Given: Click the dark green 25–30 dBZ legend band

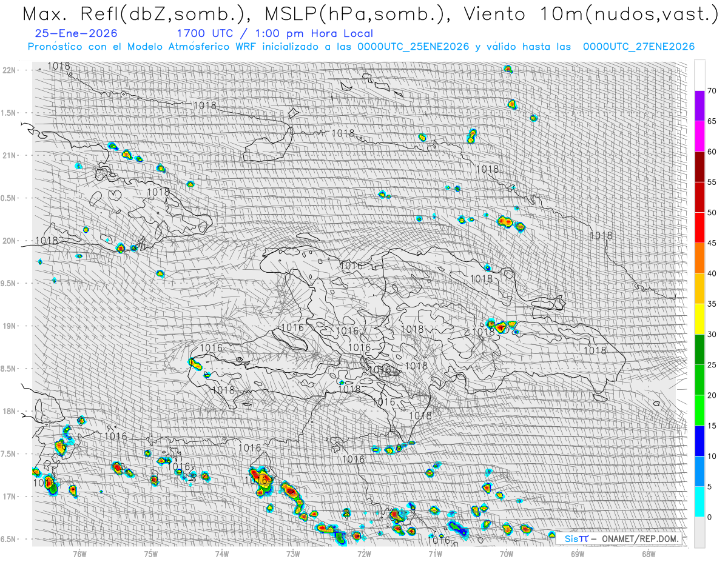Looking at the screenshot, I should pos(699,349).
